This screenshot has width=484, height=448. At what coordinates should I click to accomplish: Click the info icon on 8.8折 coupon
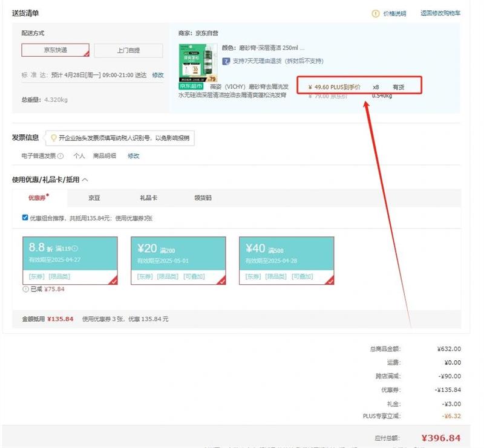76,248
